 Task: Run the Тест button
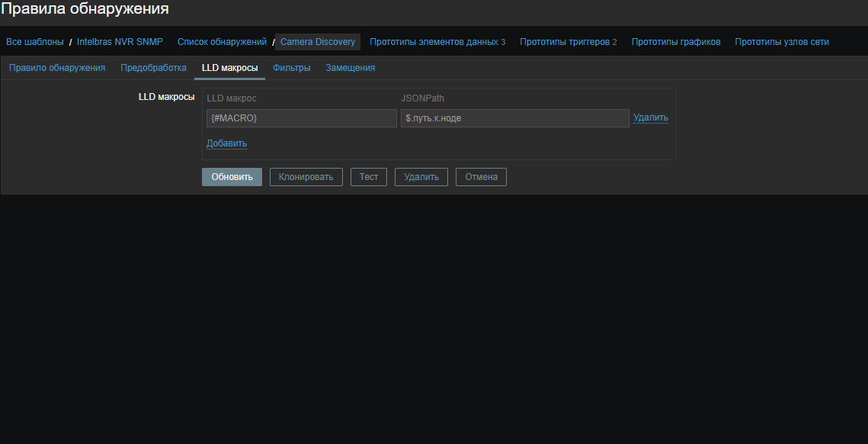[368, 177]
